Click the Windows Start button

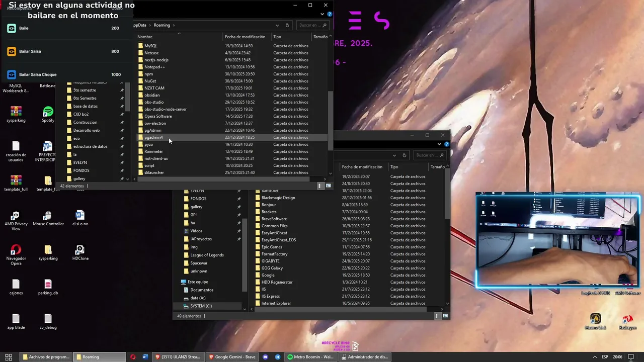(9, 357)
